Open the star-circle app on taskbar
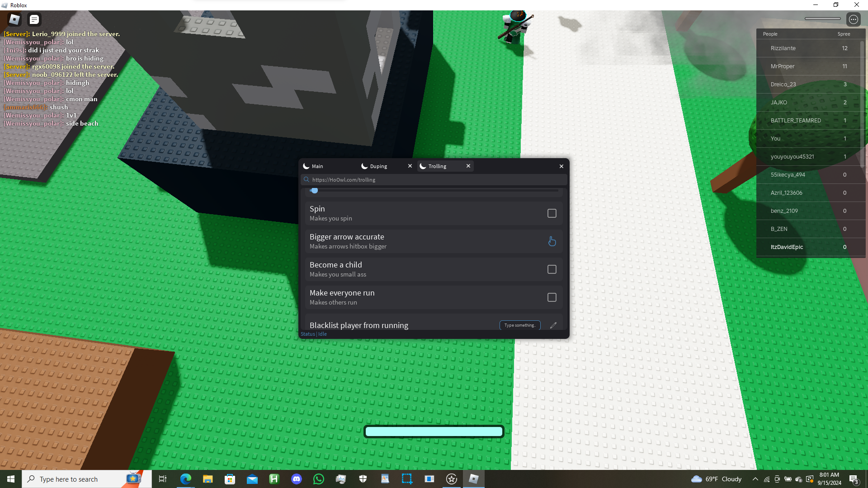Viewport: 868px width, 488px height. (x=451, y=479)
